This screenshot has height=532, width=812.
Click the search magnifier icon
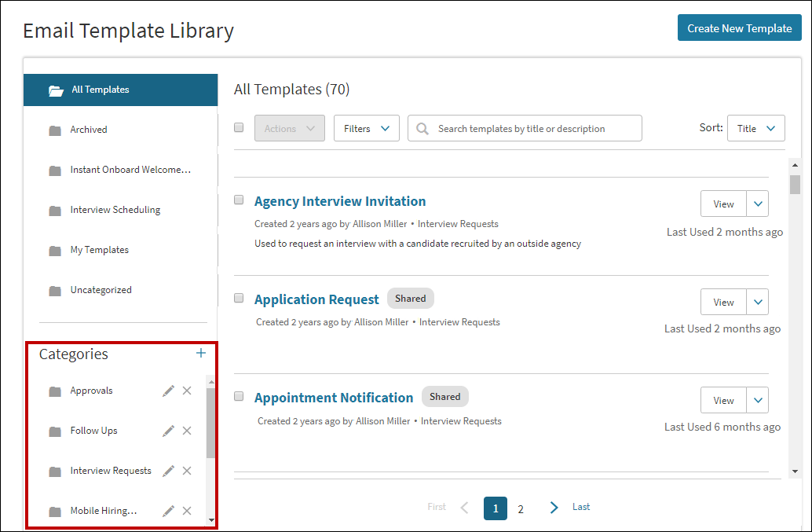tap(422, 128)
